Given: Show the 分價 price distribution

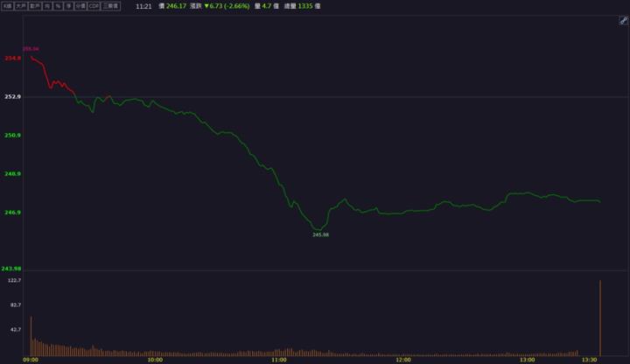Looking at the screenshot, I should point(80,5).
